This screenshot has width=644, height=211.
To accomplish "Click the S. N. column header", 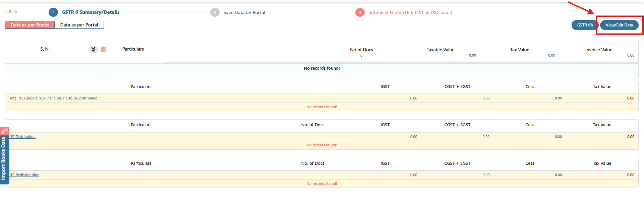I will click(x=45, y=49).
